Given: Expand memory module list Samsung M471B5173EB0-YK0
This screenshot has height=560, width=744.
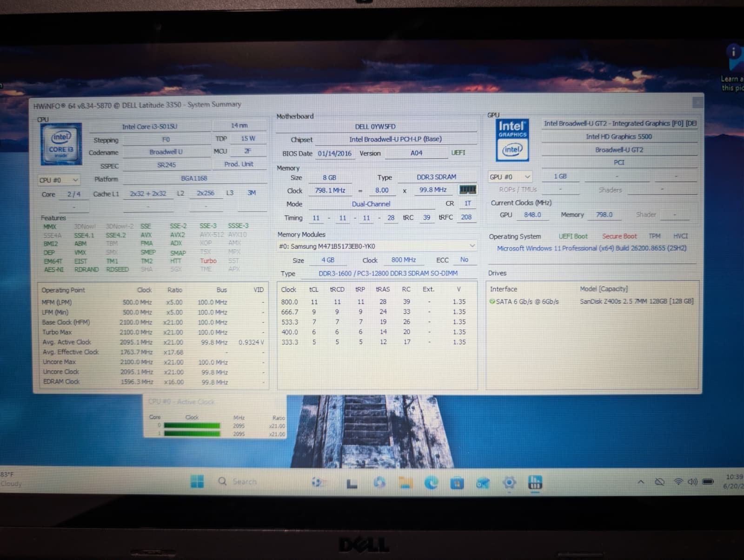Looking at the screenshot, I should click(x=377, y=246).
